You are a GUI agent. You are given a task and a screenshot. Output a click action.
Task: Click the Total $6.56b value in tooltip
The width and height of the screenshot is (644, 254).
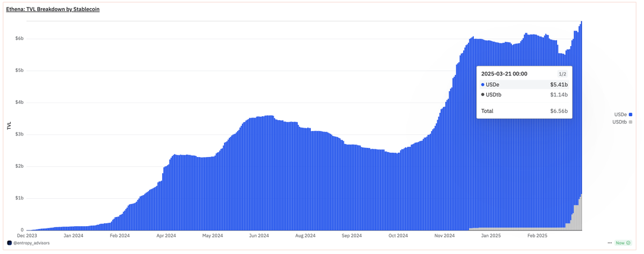point(559,111)
